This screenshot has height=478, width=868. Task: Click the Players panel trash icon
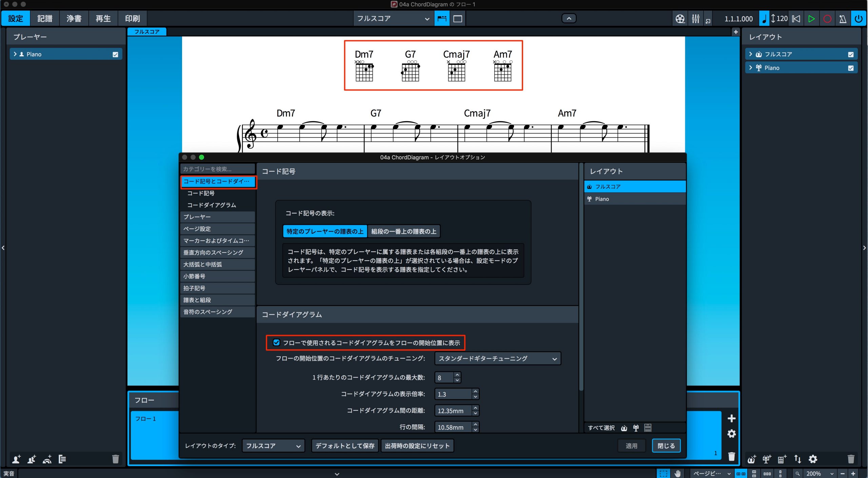click(x=115, y=459)
